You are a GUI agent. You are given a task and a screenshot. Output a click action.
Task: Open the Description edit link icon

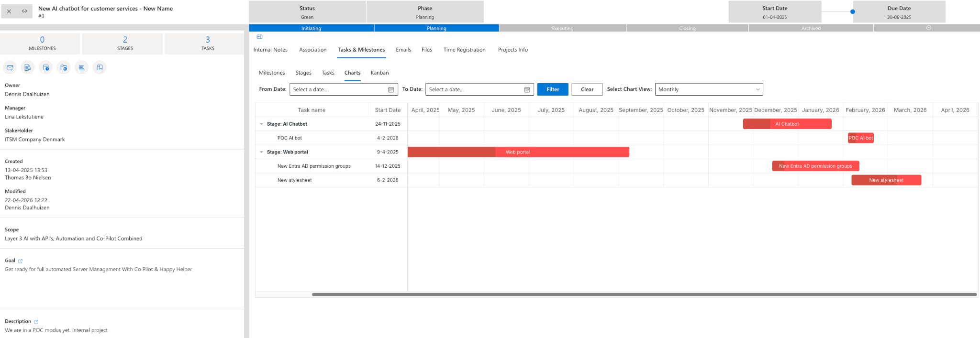click(x=36, y=322)
